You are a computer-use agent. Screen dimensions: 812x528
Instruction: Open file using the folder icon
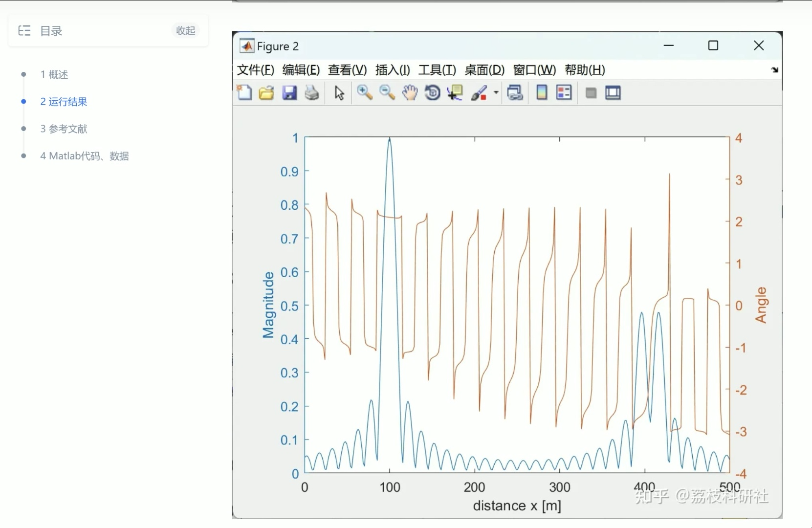[266, 92]
